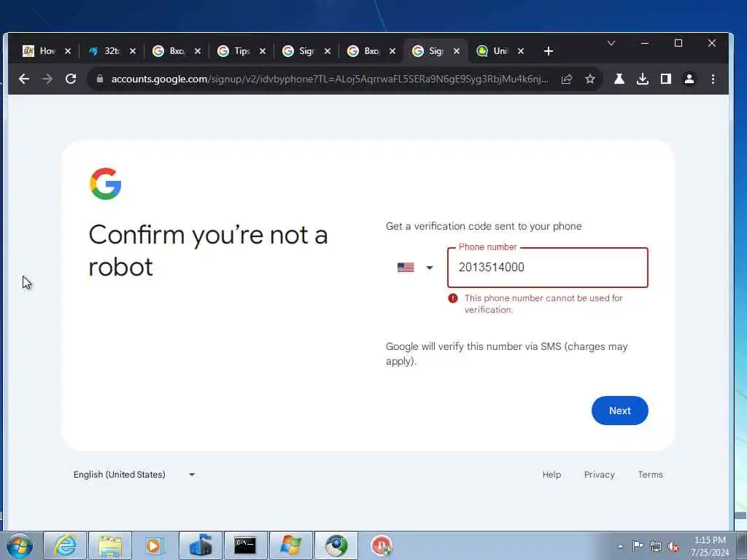Click the blue computer taskbar icon
This screenshot has width=747, height=560.
200,545
